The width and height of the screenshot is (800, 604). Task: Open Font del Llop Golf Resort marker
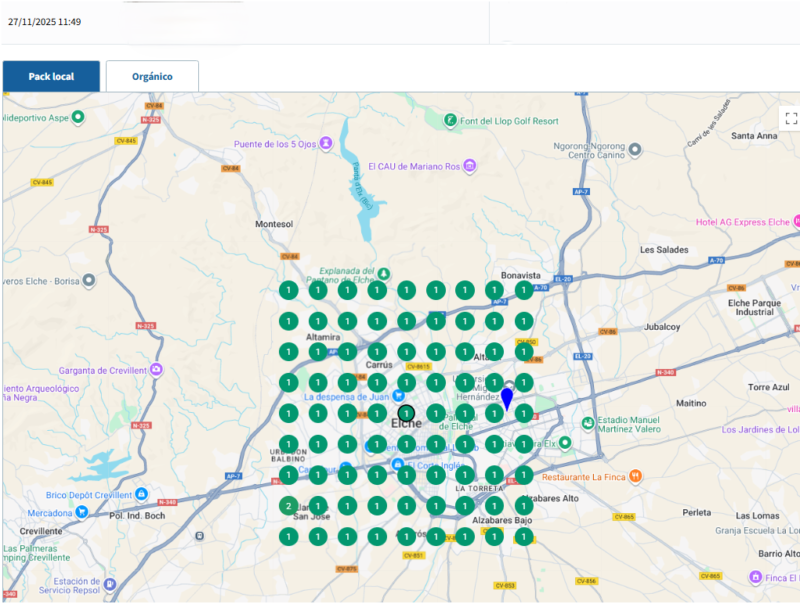click(450, 121)
